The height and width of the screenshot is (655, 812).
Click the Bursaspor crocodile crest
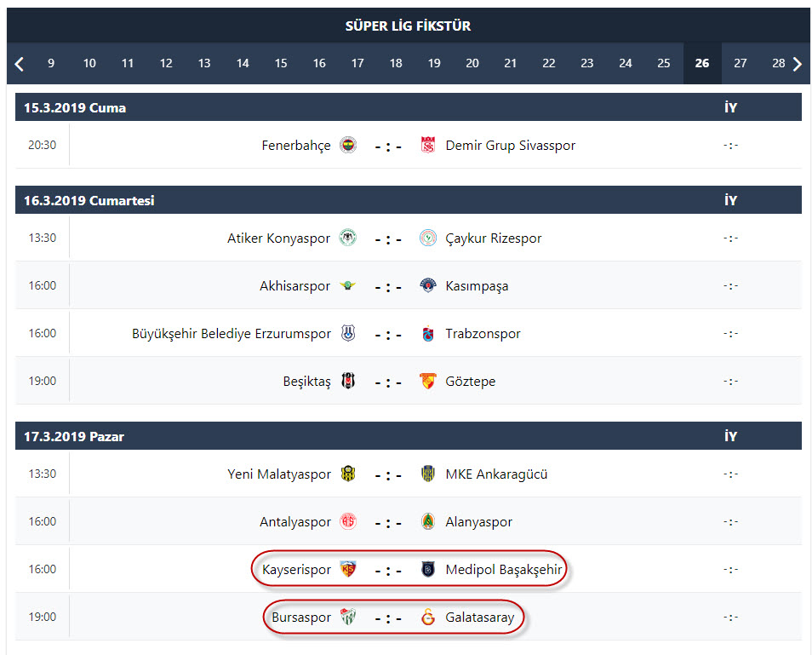[x=348, y=617]
